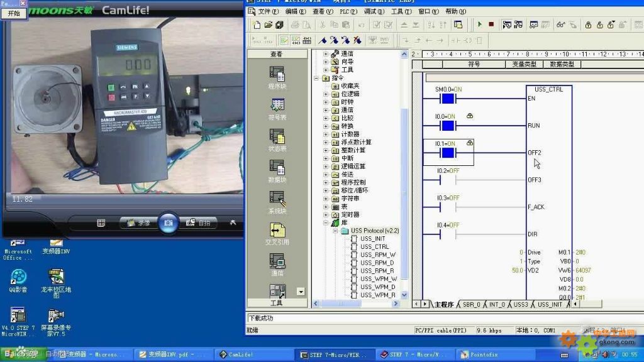Image resolution: width=644 pixels, height=362 pixels.
Task: Download the program with the down-arrow icon
Action: pos(416,25)
